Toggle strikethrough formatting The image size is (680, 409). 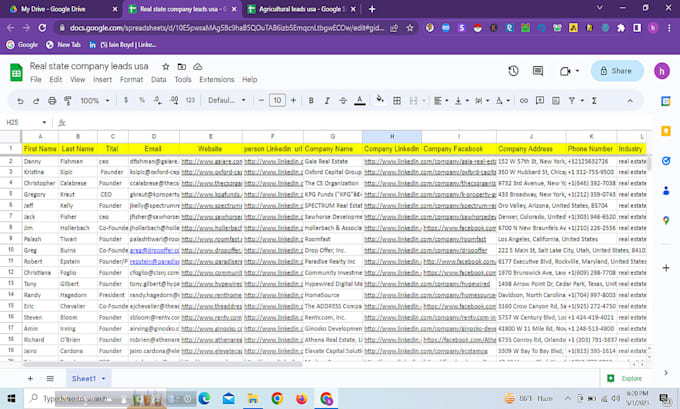point(343,101)
